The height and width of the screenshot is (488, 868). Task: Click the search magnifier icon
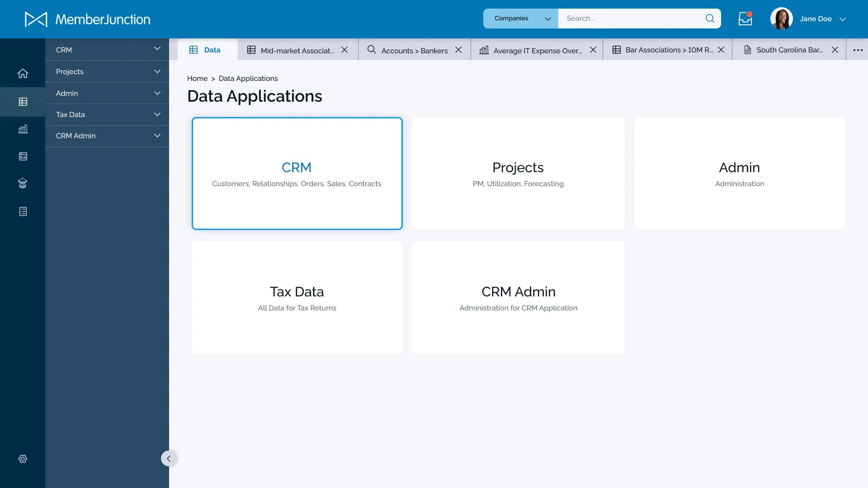710,19
